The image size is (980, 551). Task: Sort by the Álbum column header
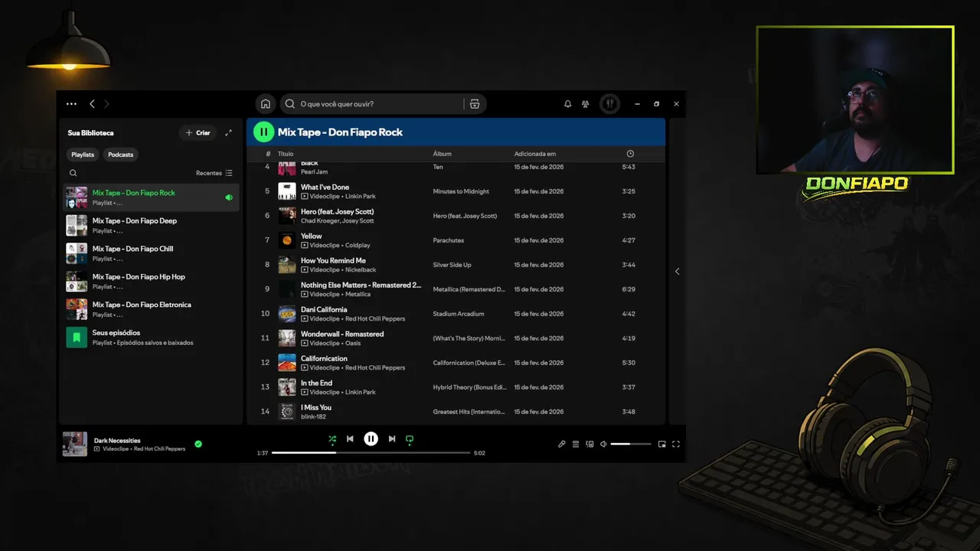click(x=442, y=154)
